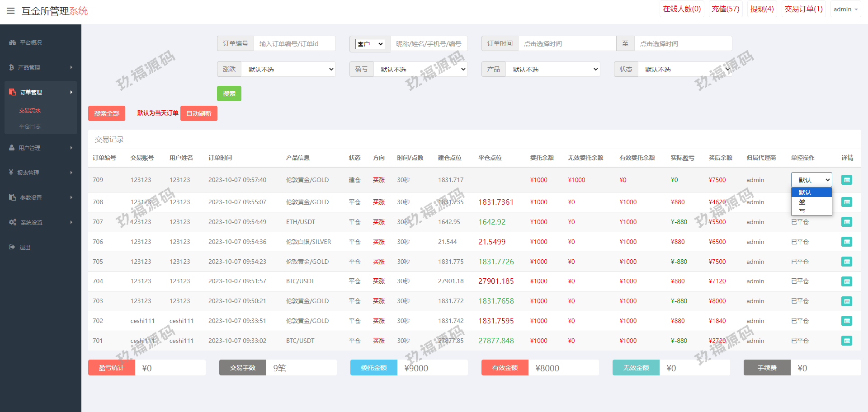Screen dimensions: 868x412
Task: Open details icon for order 709
Action: click(846, 180)
